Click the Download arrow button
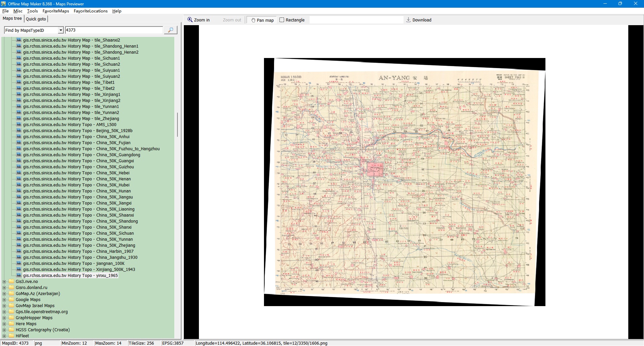This screenshot has height=346, width=644. (419, 20)
